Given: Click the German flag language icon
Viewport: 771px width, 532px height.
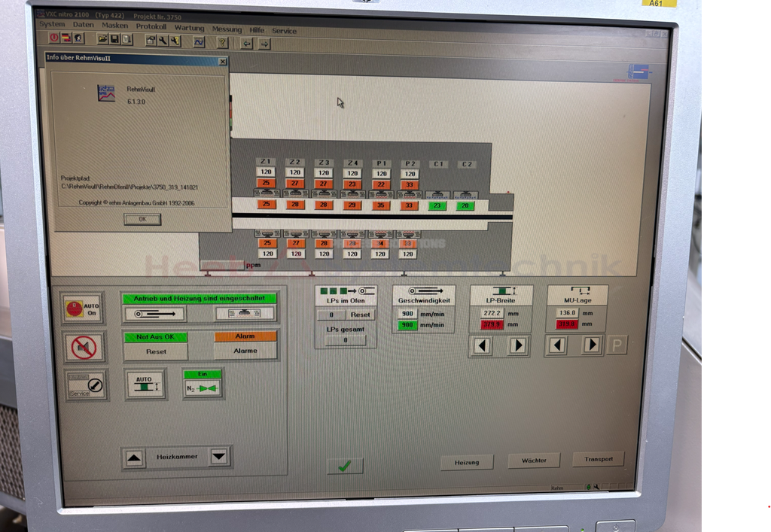Looking at the screenshot, I should pos(66,38).
